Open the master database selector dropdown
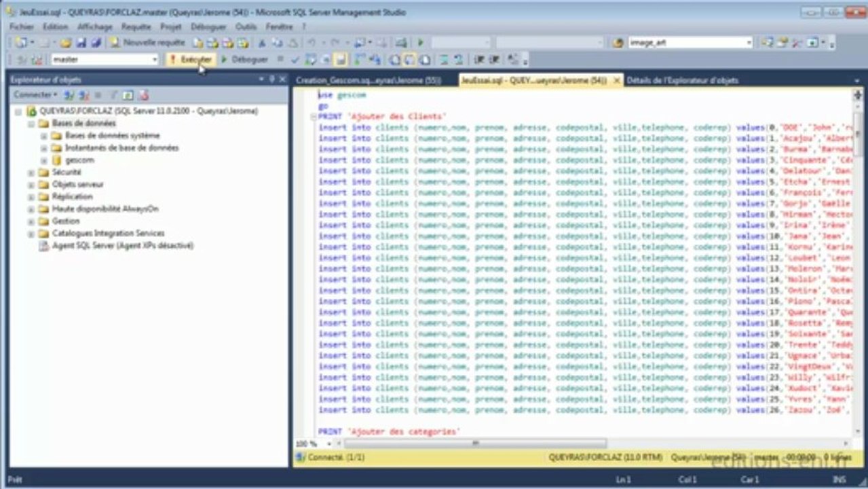The height and width of the screenshot is (489, 868). (154, 60)
